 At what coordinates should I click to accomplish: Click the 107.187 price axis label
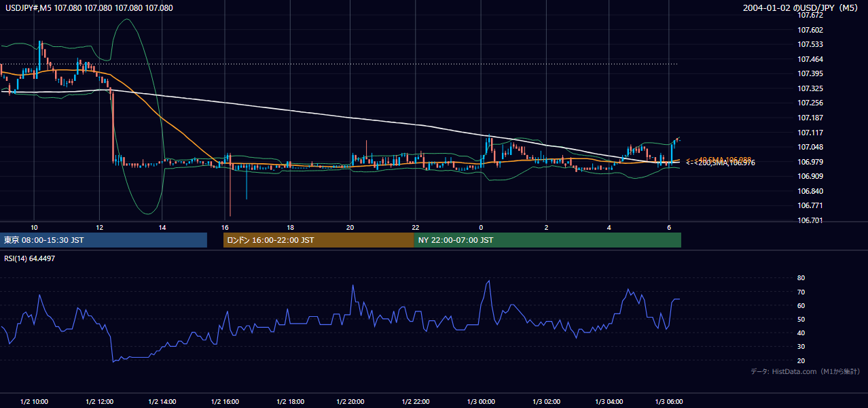pyautogui.click(x=810, y=118)
